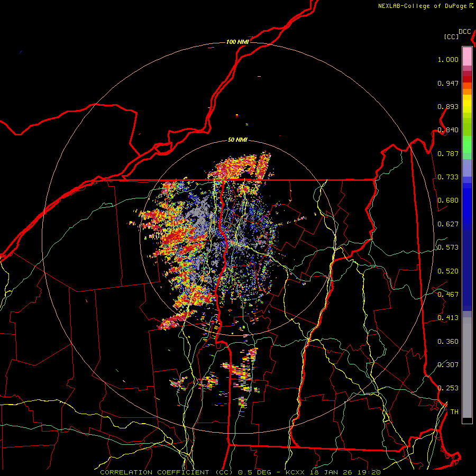The image size is (476, 476).
Task: Click the TH threshold label
Action: [x=454, y=412]
